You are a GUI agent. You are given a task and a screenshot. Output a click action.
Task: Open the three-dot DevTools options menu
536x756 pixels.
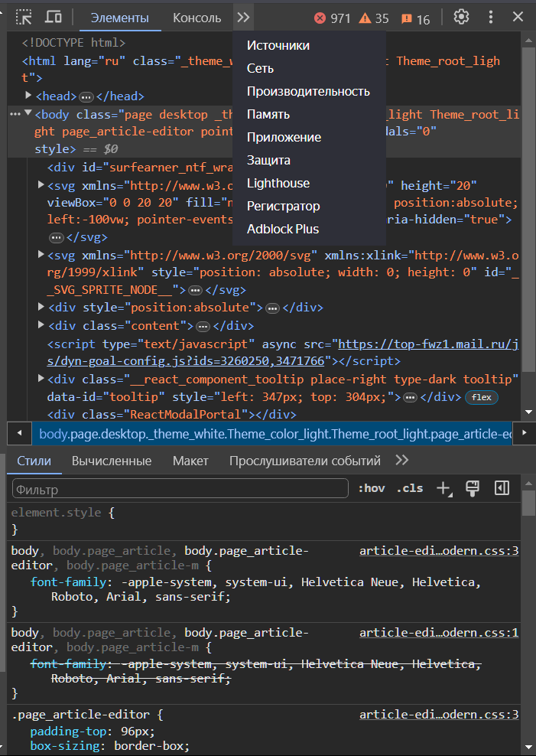(491, 18)
